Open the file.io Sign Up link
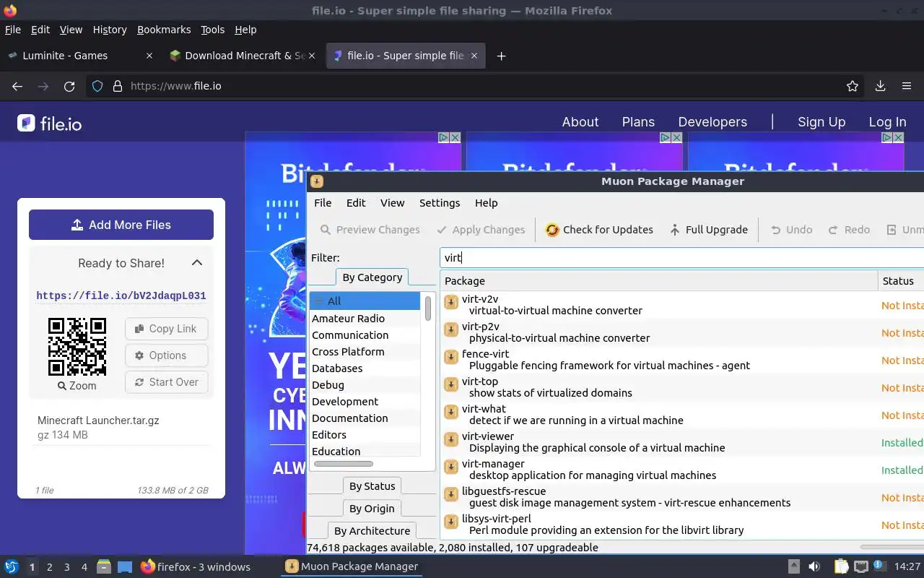The width and height of the screenshot is (924, 578). click(x=821, y=122)
